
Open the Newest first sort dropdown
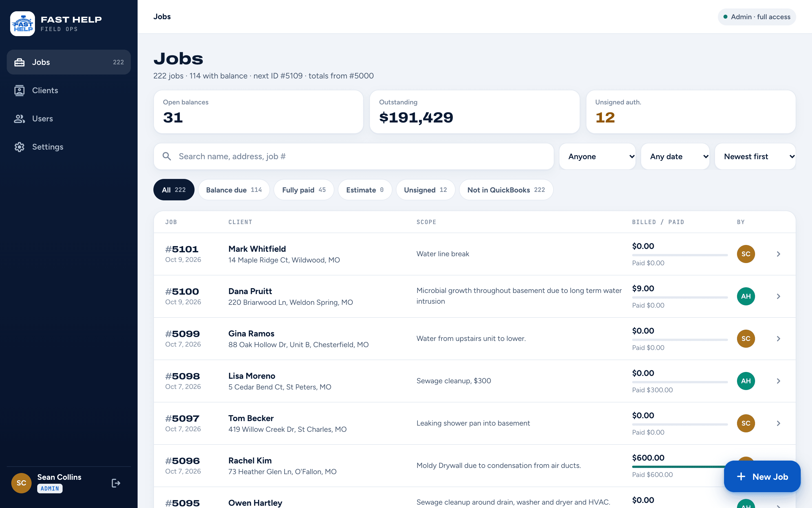(x=755, y=157)
